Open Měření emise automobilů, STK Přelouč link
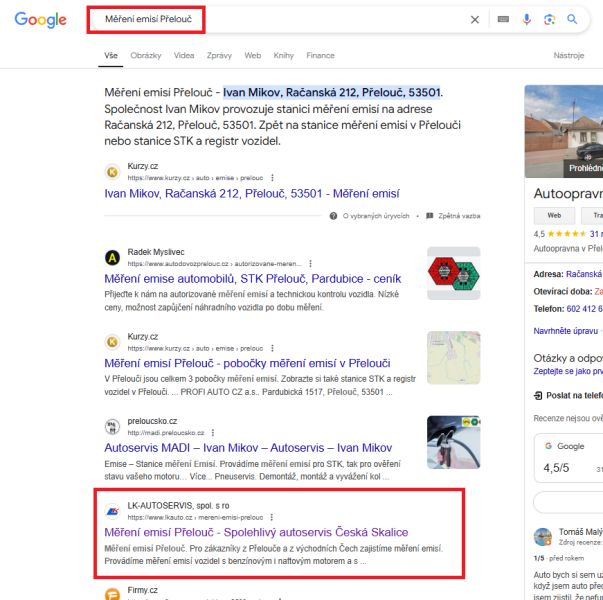Viewport: 603px width, 600px height. click(253, 279)
